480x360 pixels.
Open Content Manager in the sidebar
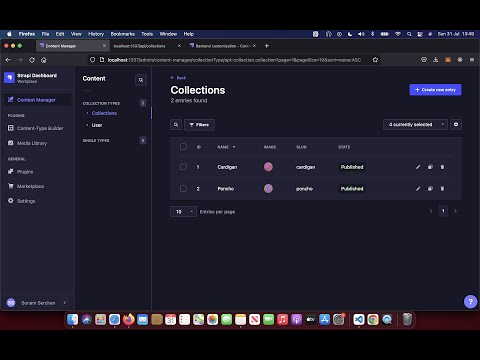(37, 100)
